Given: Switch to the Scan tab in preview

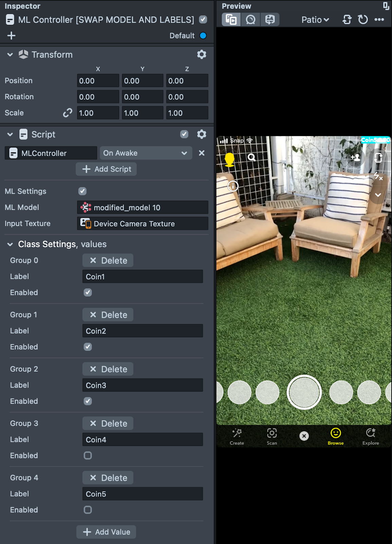Looking at the screenshot, I should click(x=272, y=436).
